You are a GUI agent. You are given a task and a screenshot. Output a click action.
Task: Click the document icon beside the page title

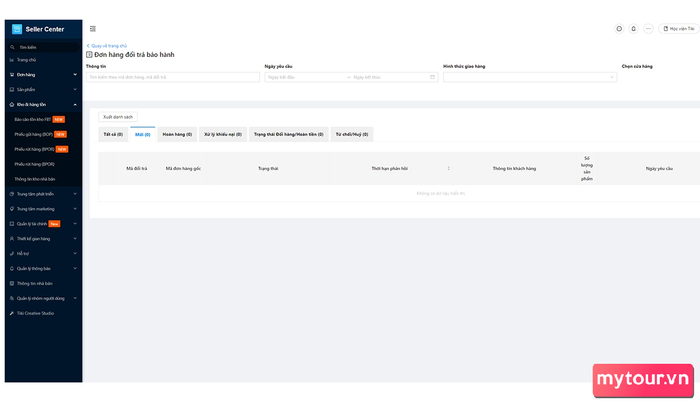pyautogui.click(x=89, y=54)
